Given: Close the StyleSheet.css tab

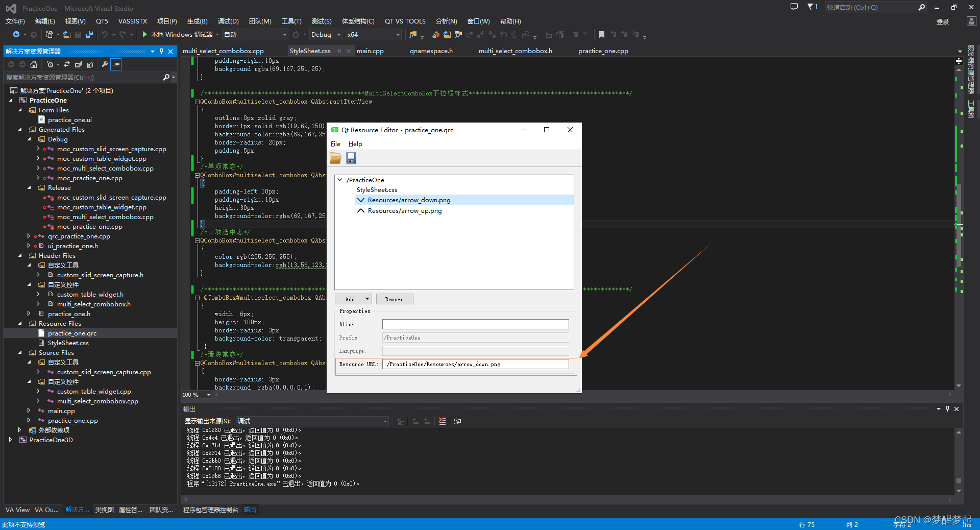Looking at the screenshot, I should [349, 51].
